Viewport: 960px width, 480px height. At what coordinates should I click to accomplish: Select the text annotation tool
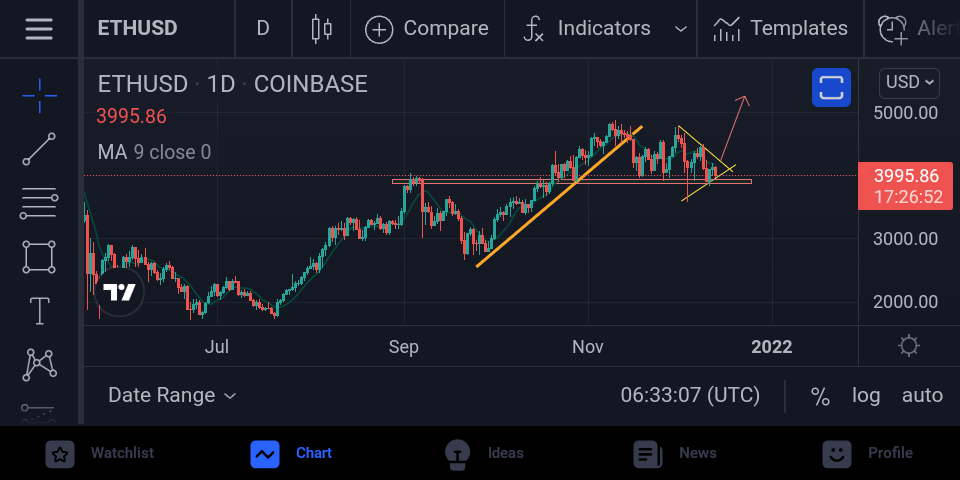(39, 310)
